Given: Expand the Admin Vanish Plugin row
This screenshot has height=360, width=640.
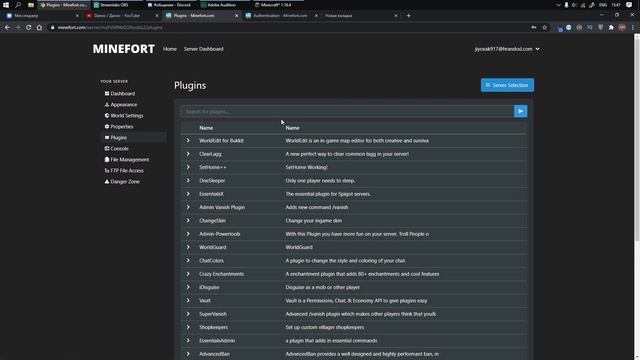Looking at the screenshot, I should pyautogui.click(x=188, y=207).
